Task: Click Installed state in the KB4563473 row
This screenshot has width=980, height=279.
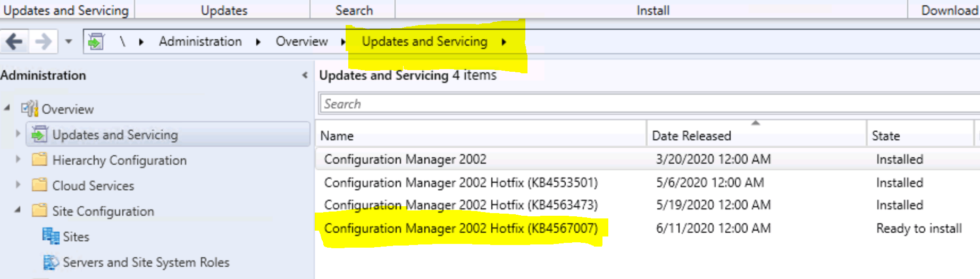Action: (x=900, y=205)
